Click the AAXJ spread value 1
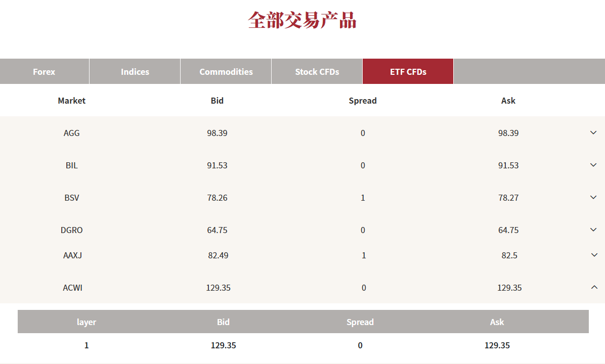Viewport: 605px width, 364px height. (364, 255)
